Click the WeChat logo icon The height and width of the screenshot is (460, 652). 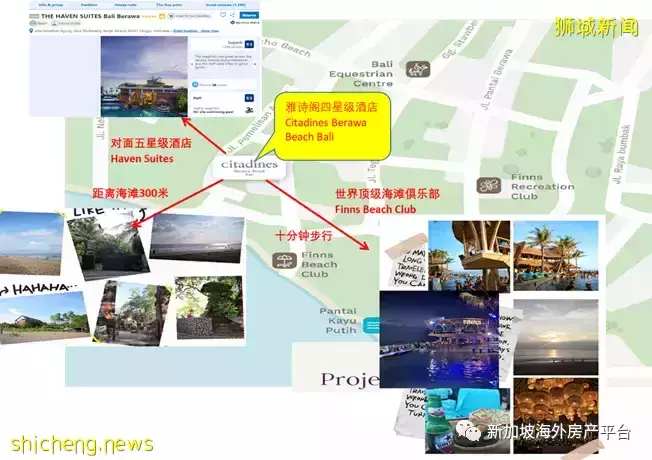click(x=469, y=432)
